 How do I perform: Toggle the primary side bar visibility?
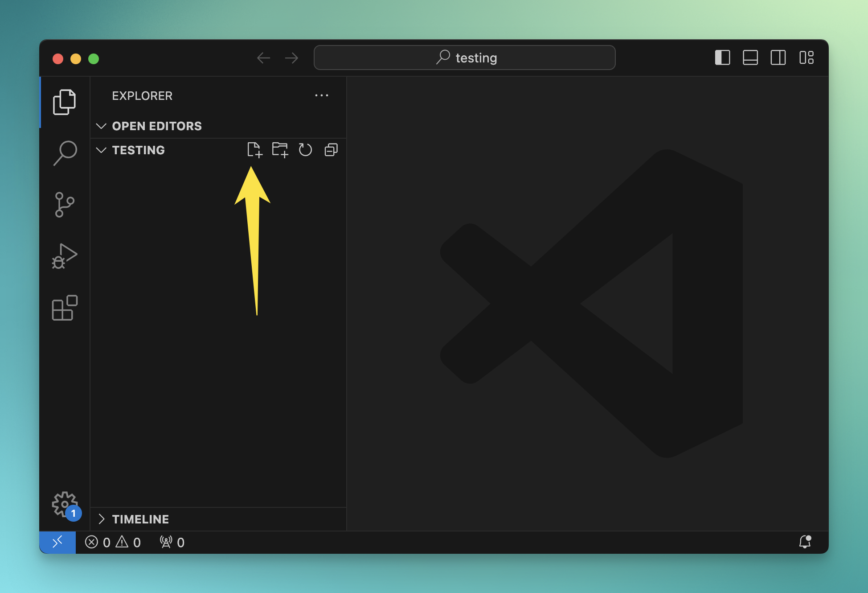[x=722, y=58]
